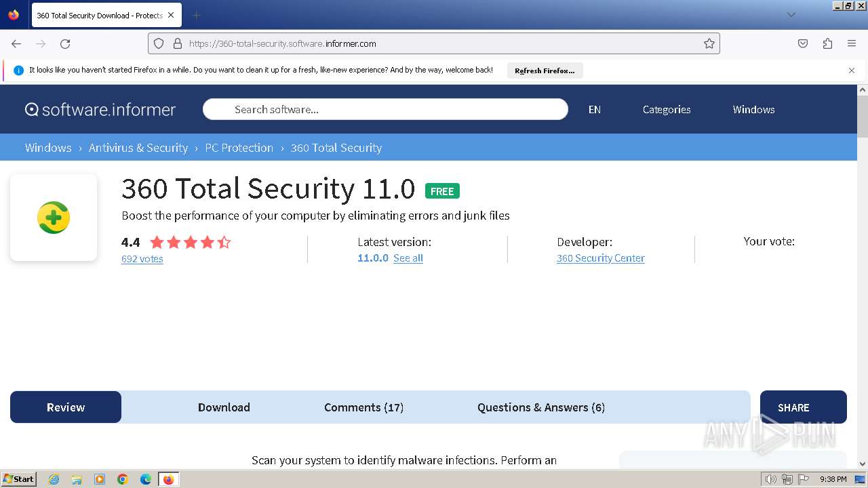868x488 pixels.
Task: Open the Save to Pocket icon
Action: 803,43
